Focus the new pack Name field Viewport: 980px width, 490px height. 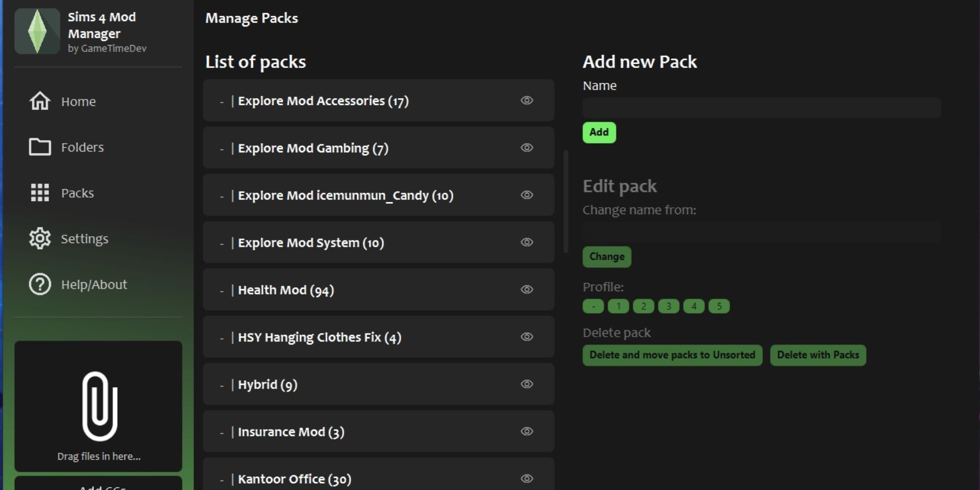(761, 108)
